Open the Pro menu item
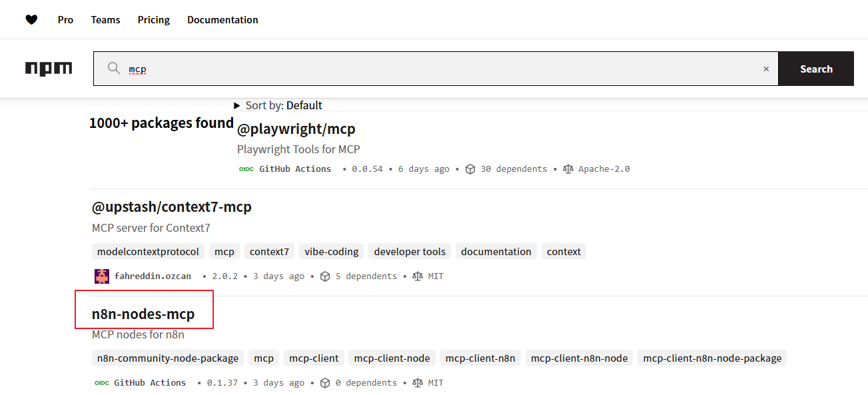This screenshot has width=868, height=395. point(65,20)
